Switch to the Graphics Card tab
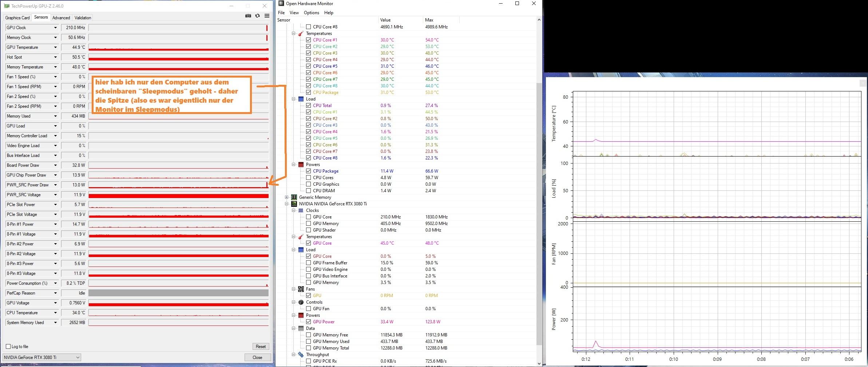The width and height of the screenshot is (868, 367). (x=17, y=18)
